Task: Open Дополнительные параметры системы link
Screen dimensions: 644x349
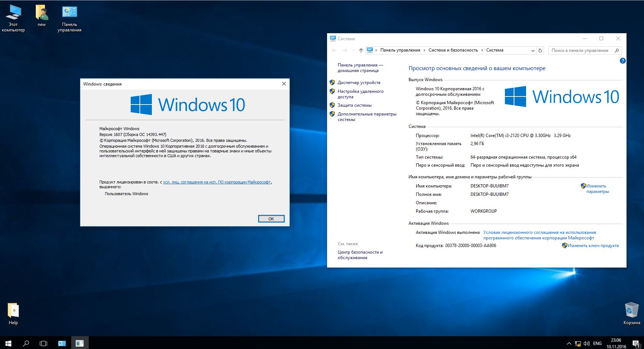Action: click(x=367, y=117)
